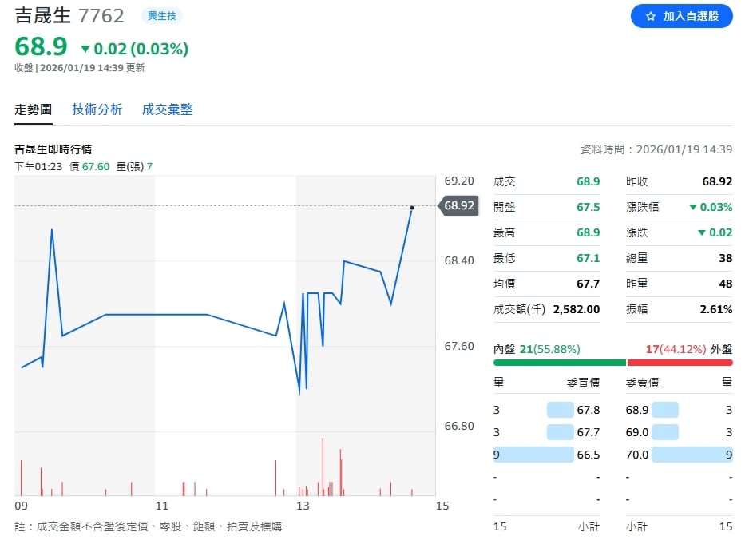Image resolution: width=749 pixels, height=560 pixels.
Task: Click the 68.92 price label on chart axis
Action: 458,205
